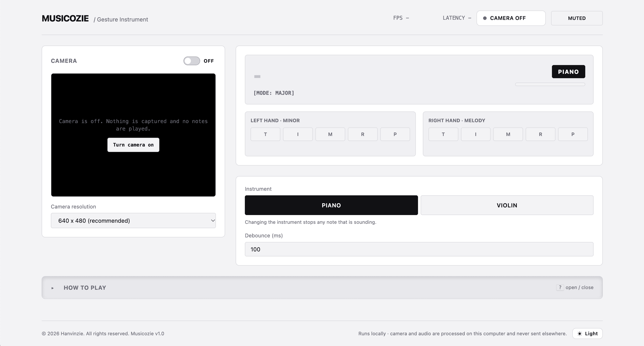Screen dimensions: 644x346
Task: Click the left hand R finger key
Action: point(363,134)
